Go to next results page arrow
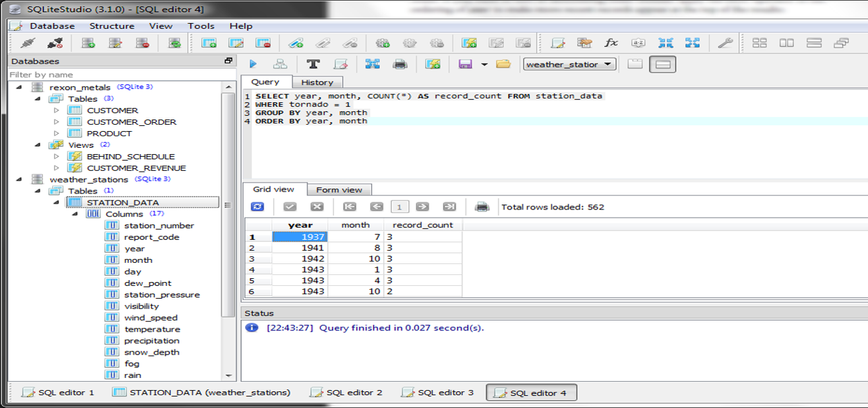The width and height of the screenshot is (868, 408). (x=422, y=207)
